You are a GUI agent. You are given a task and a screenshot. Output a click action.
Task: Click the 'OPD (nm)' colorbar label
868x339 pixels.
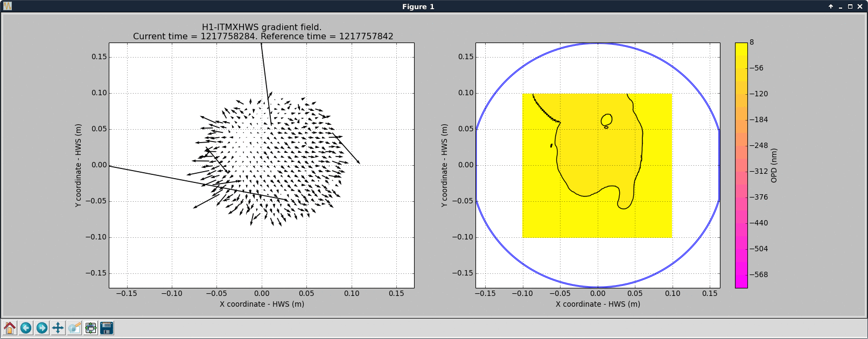click(774, 165)
